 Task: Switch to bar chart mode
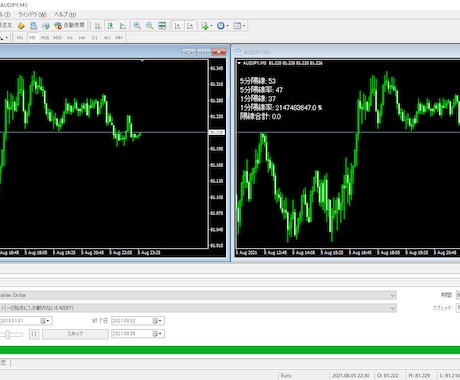pyautogui.click(x=98, y=26)
